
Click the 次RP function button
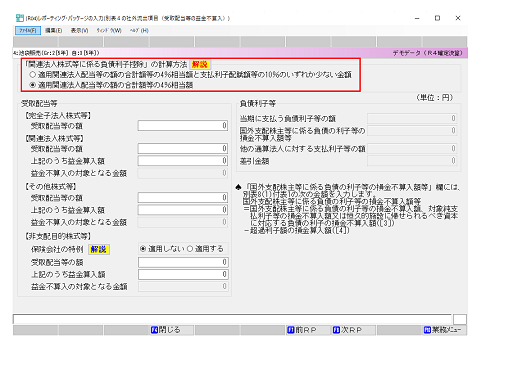(x=353, y=330)
